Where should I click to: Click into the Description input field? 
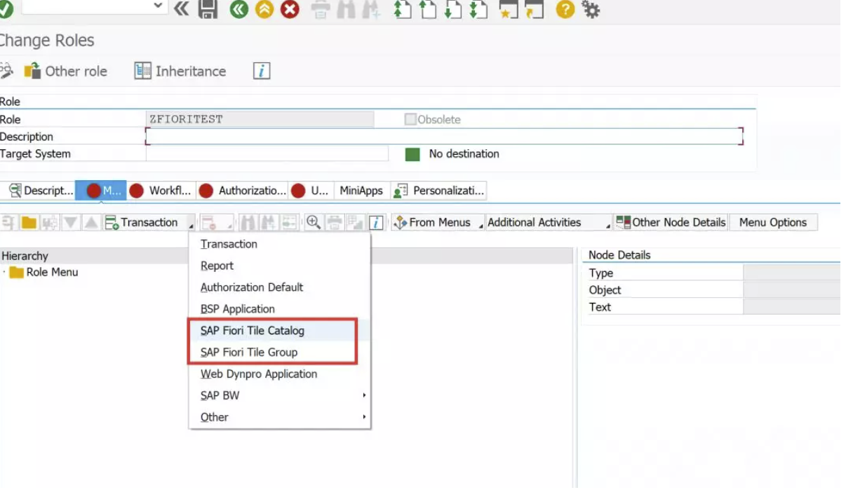coord(444,136)
